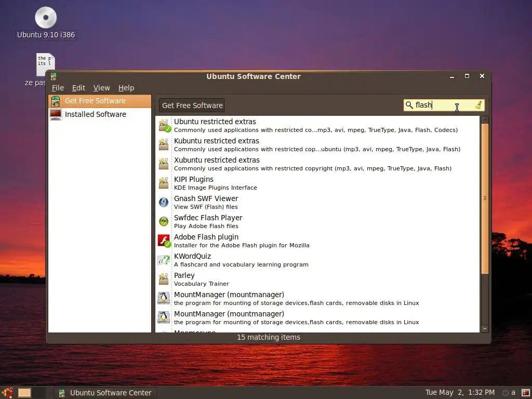Click 'View SWF (Flash) files' description

(x=206, y=207)
